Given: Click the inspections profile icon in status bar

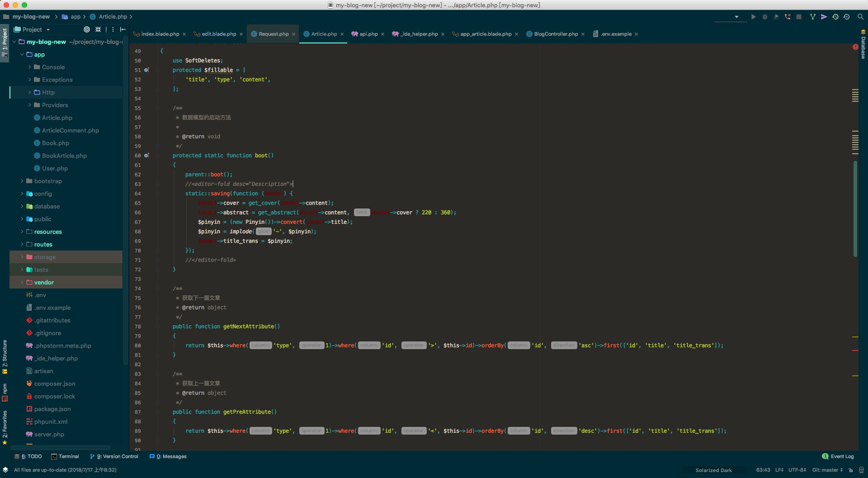Looking at the screenshot, I should pos(861,470).
